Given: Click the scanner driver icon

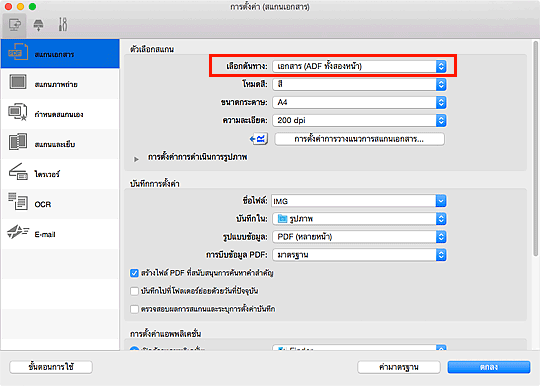Looking at the screenshot, I should [18, 172].
